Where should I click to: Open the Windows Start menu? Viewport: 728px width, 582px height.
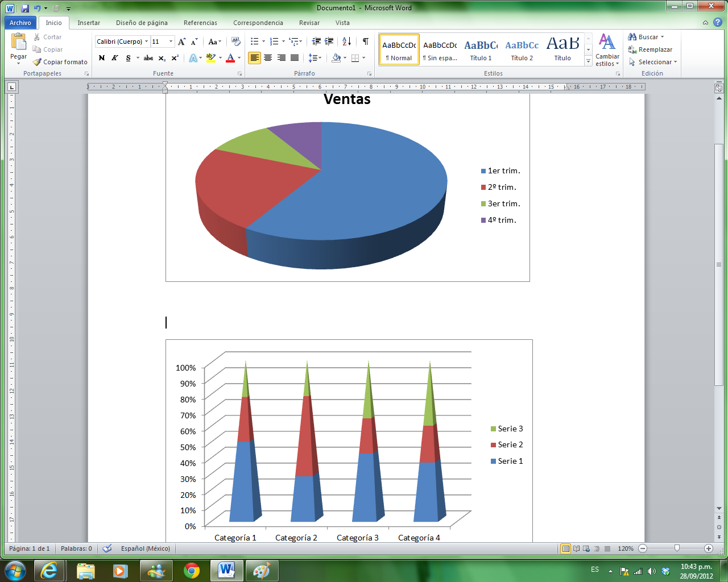click(15, 570)
